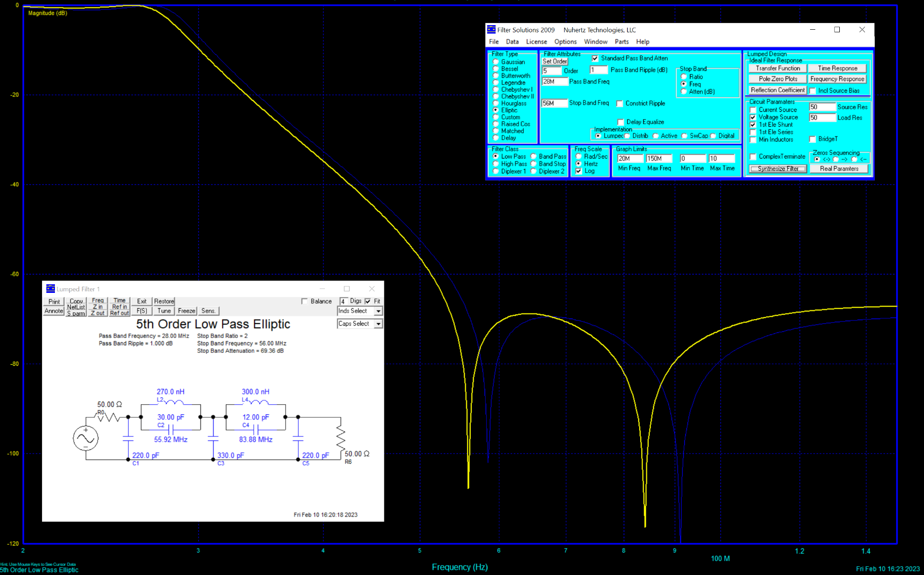Screen dimensions: 924x575
Task: Click the Filter Solutions 2009 title bar icon
Action: click(x=491, y=30)
